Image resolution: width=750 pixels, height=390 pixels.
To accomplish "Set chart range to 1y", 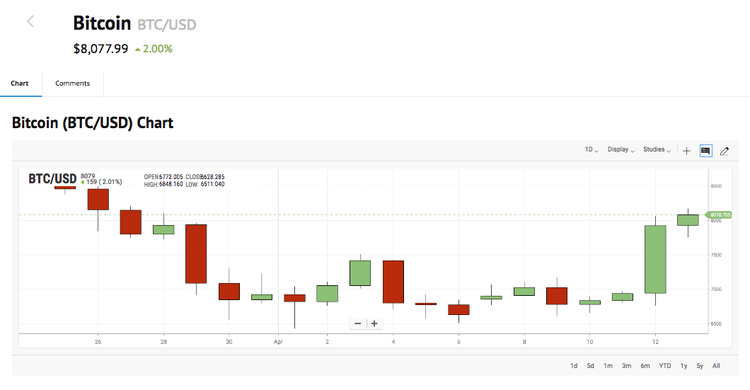I will click(x=684, y=366).
